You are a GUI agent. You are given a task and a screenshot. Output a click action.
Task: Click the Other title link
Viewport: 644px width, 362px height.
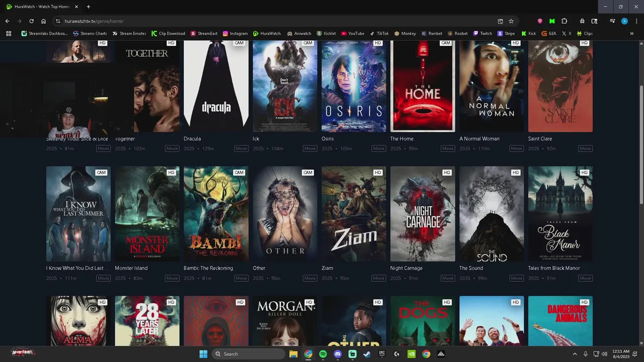click(259, 268)
